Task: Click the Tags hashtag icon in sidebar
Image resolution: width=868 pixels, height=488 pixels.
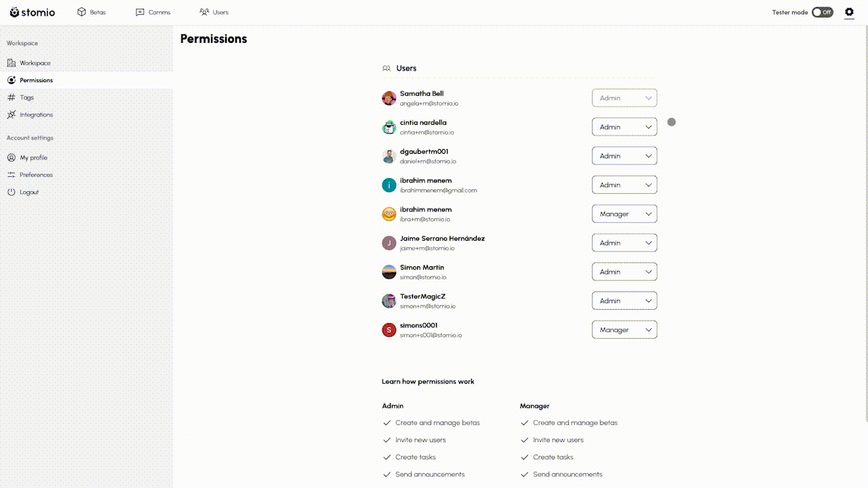Action: click(x=12, y=97)
